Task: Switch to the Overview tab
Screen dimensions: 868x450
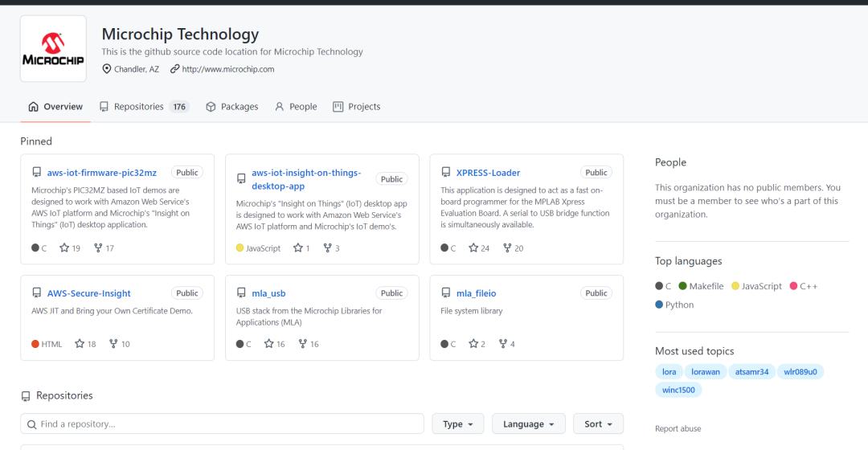Action: pos(55,106)
